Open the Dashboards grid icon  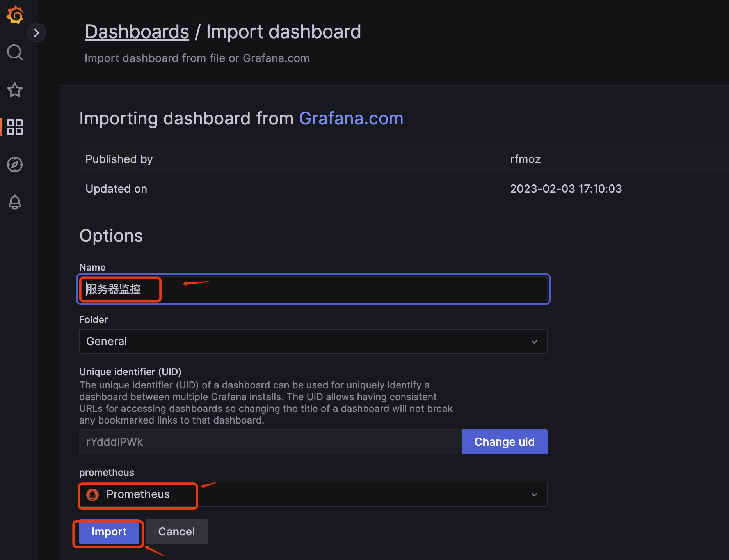[x=15, y=127]
